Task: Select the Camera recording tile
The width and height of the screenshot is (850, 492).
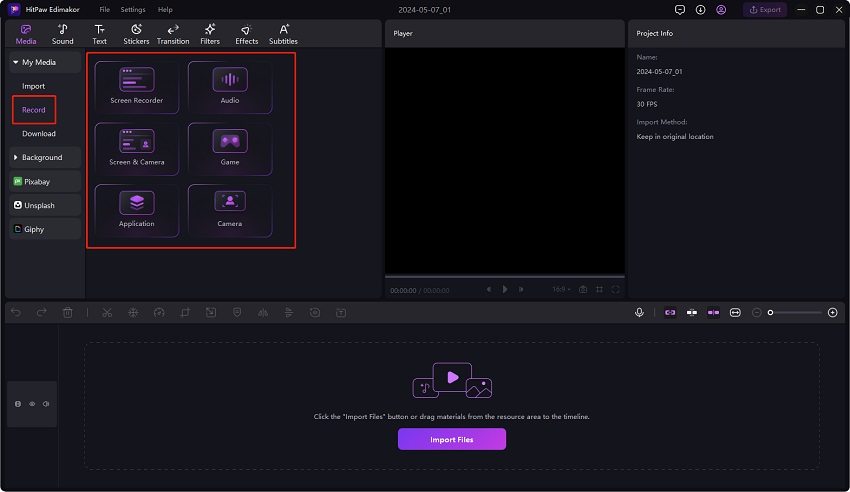Action: coord(230,210)
